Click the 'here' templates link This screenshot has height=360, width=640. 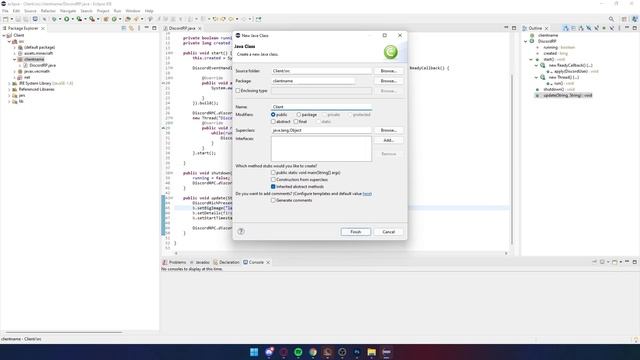[x=367, y=193]
